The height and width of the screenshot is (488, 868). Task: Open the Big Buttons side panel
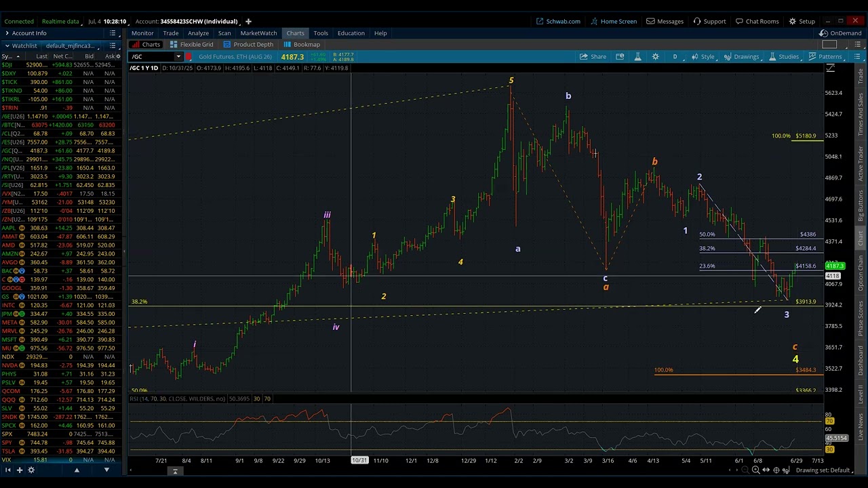click(861, 206)
